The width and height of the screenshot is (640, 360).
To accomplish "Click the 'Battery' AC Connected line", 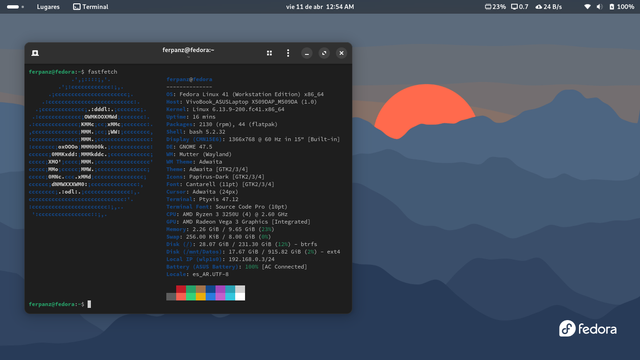I will click(236, 267).
